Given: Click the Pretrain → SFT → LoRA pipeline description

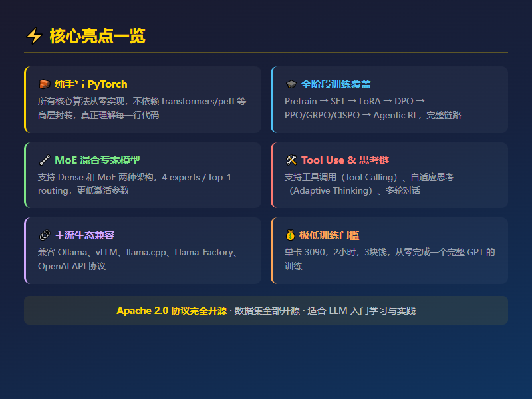Looking at the screenshot, I should [x=372, y=108].
